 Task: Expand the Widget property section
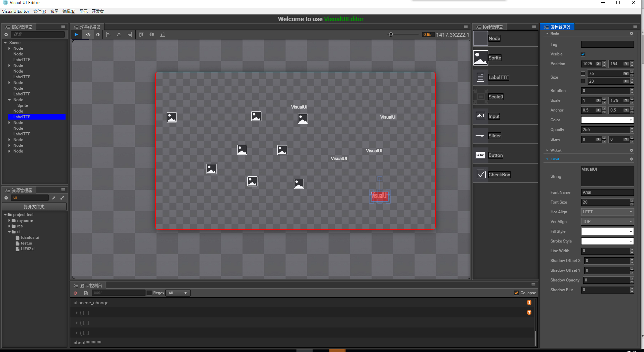547,150
